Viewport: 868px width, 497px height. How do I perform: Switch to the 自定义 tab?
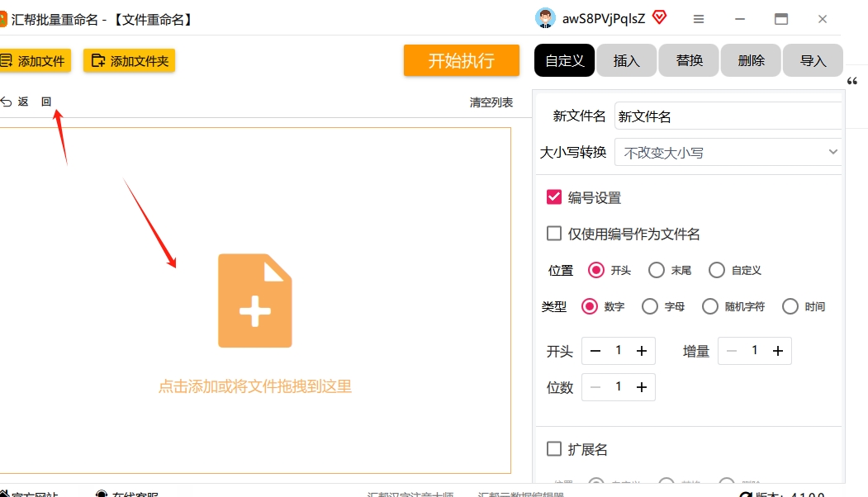(x=564, y=60)
